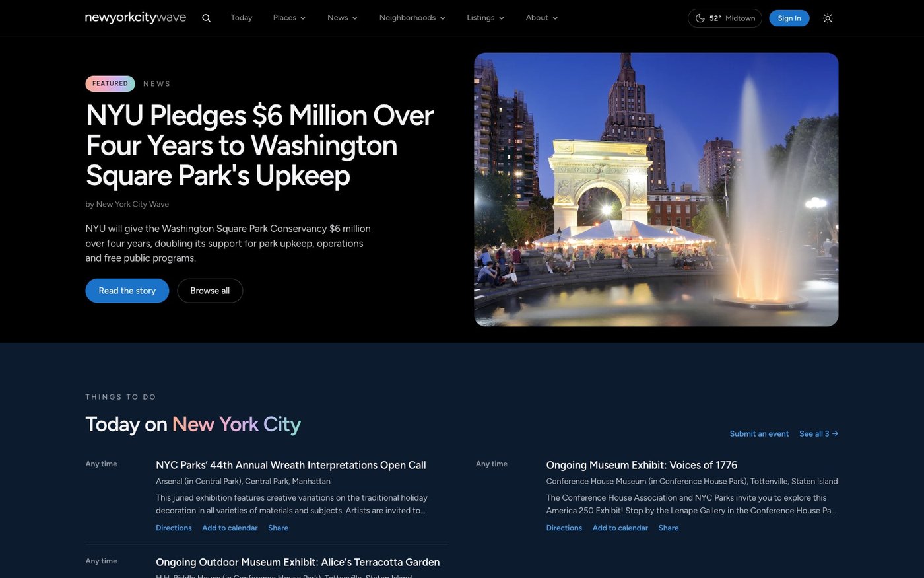Click the Read the story button
Screen dimensions: 924x578
(x=127, y=291)
